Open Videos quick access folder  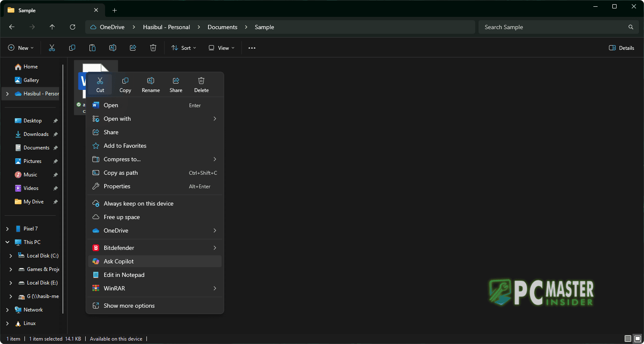pos(32,188)
